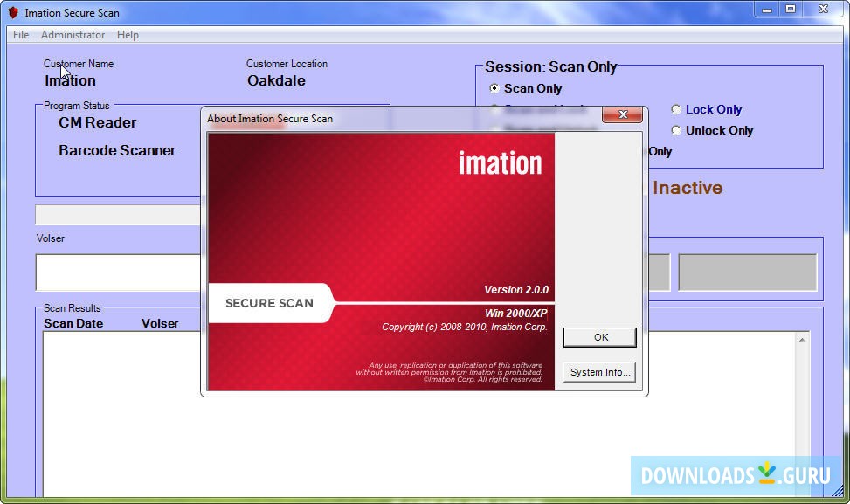This screenshot has width=850, height=504.
Task: Click the status field under Barcode Scanner
Action: [x=118, y=215]
